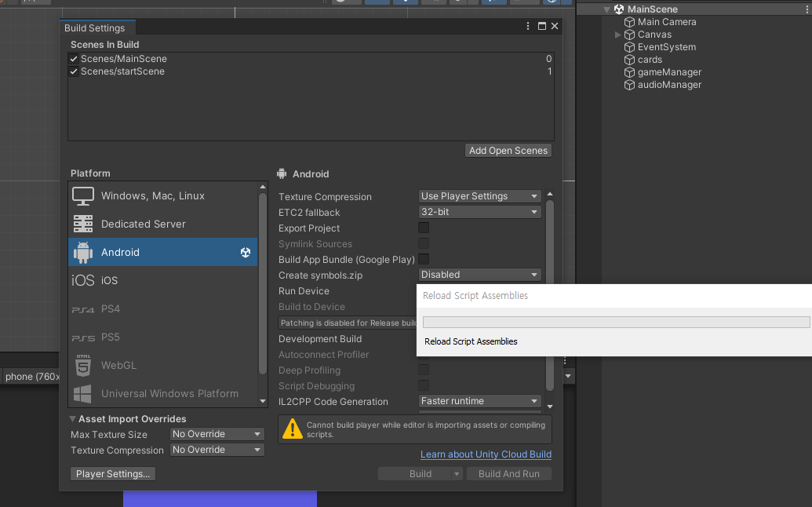Select the iOS platform icon
Viewport: 812px width, 507px height.
83,280
